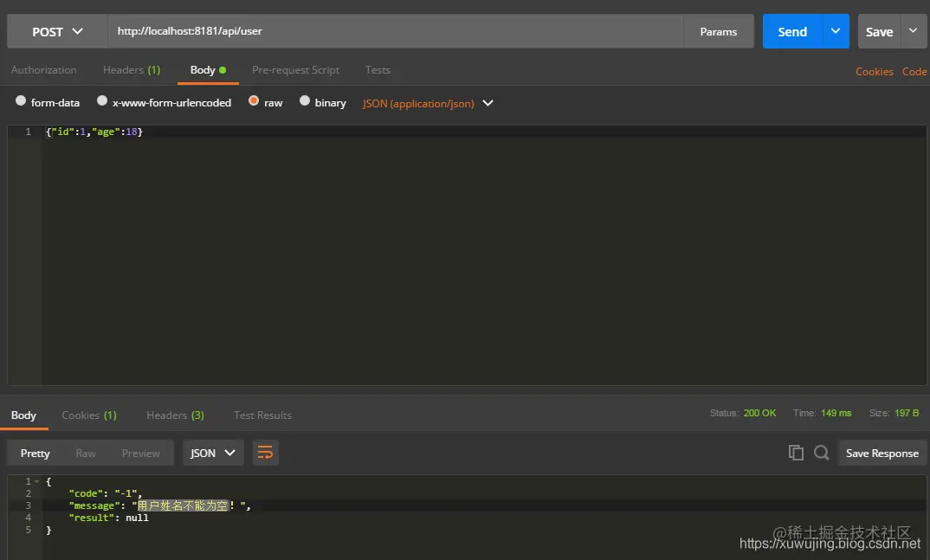Expand the Send options arrow
The image size is (930, 560).
coord(836,31)
